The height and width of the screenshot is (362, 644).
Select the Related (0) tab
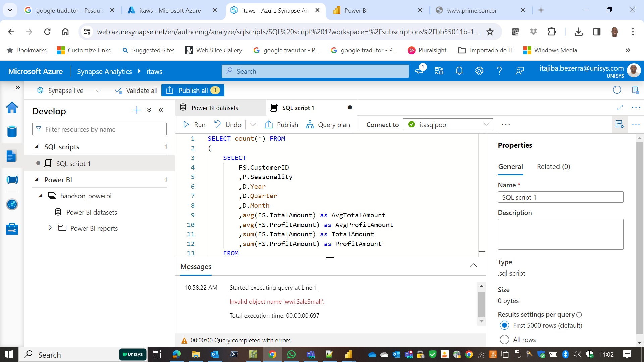(553, 167)
